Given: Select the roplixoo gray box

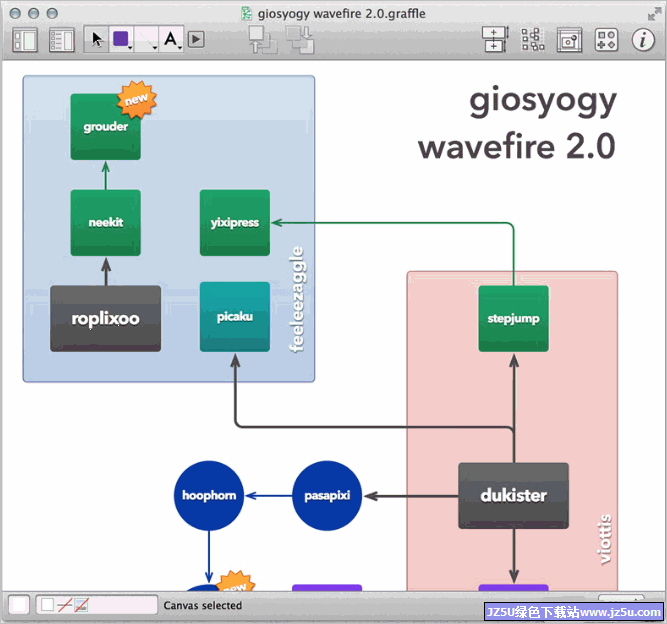Looking at the screenshot, I should point(105,319).
